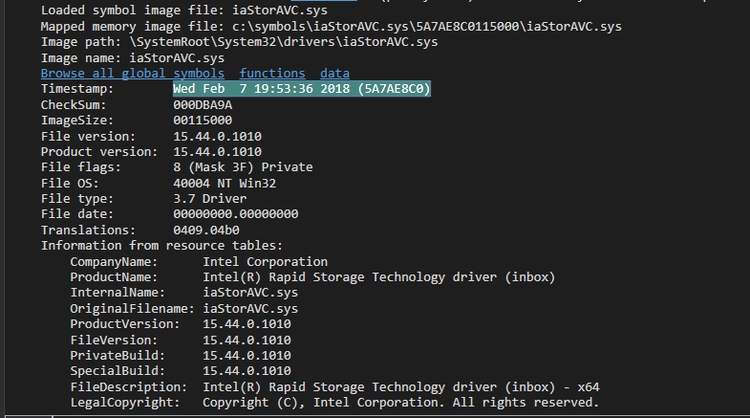The height and width of the screenshot is (418, 750).
Task: Click the Product version number value
Action: [217, 152]
